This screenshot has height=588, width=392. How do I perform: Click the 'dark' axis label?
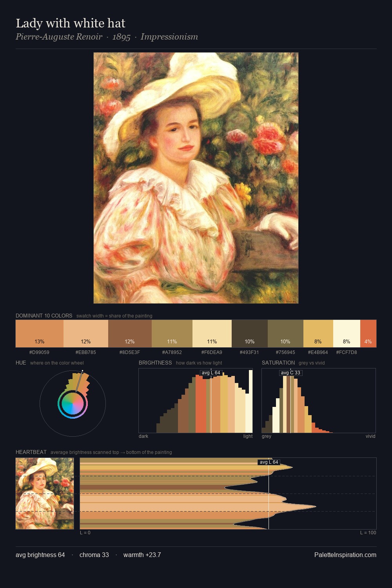[143, 436]
